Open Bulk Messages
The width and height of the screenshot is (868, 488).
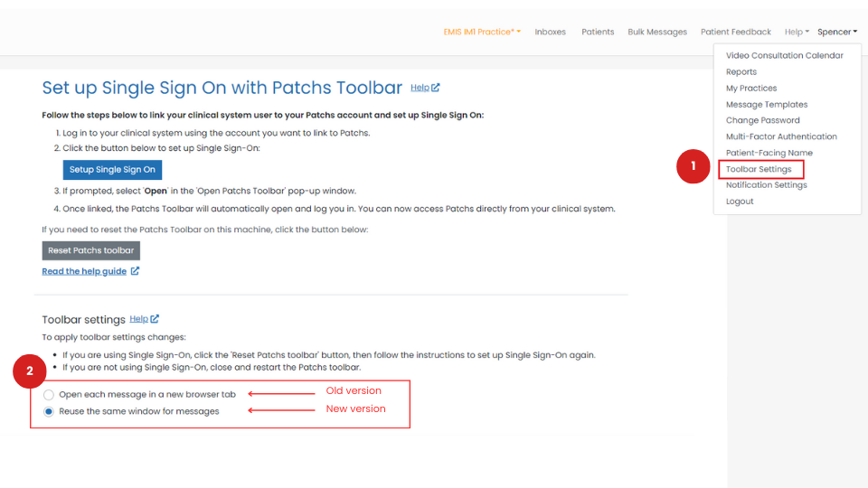(657, 33)
